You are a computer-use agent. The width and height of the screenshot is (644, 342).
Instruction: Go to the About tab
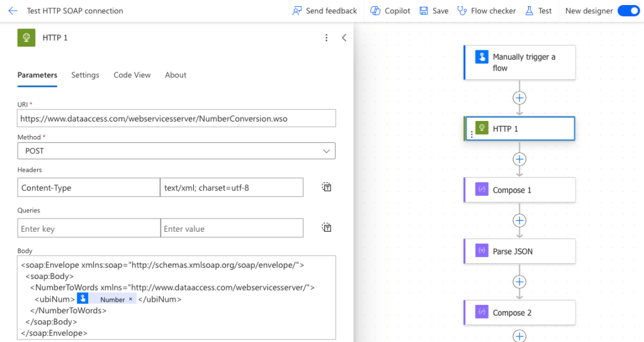(x=176, y=75)
